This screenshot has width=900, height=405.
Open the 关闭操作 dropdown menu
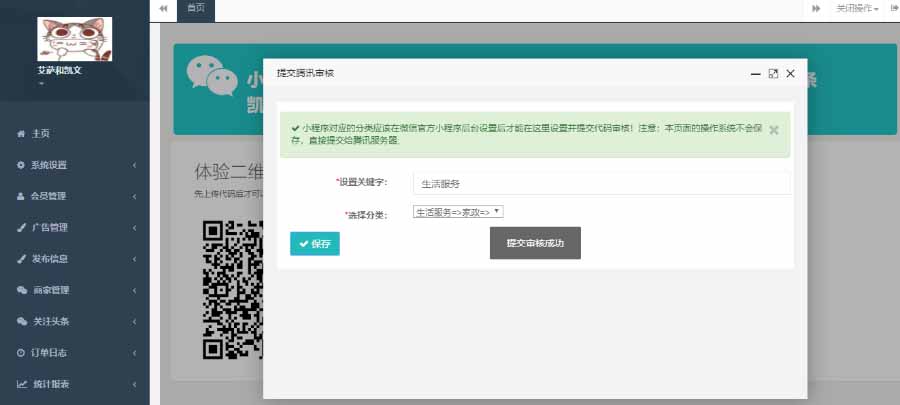857,8
